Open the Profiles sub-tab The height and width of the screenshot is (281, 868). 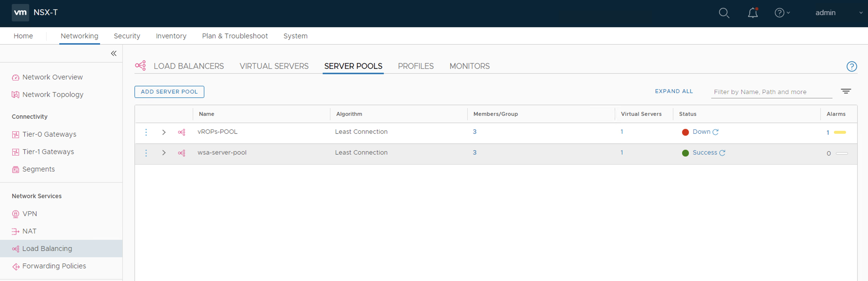click(416, 66)
